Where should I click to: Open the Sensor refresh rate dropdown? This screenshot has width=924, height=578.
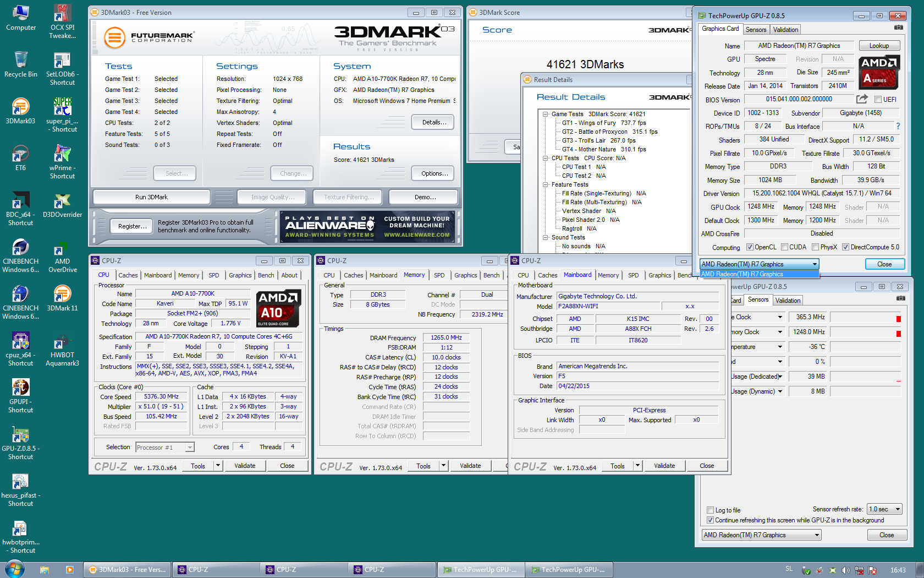pos(884,509)
